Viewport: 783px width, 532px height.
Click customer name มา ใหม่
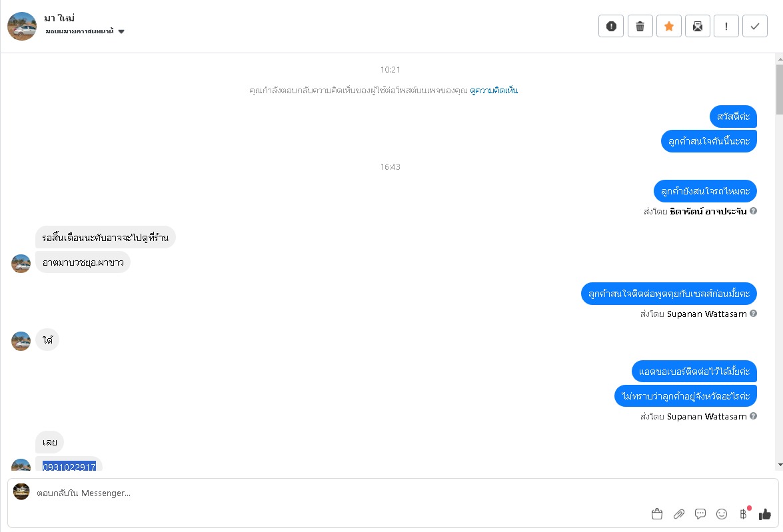59,18
